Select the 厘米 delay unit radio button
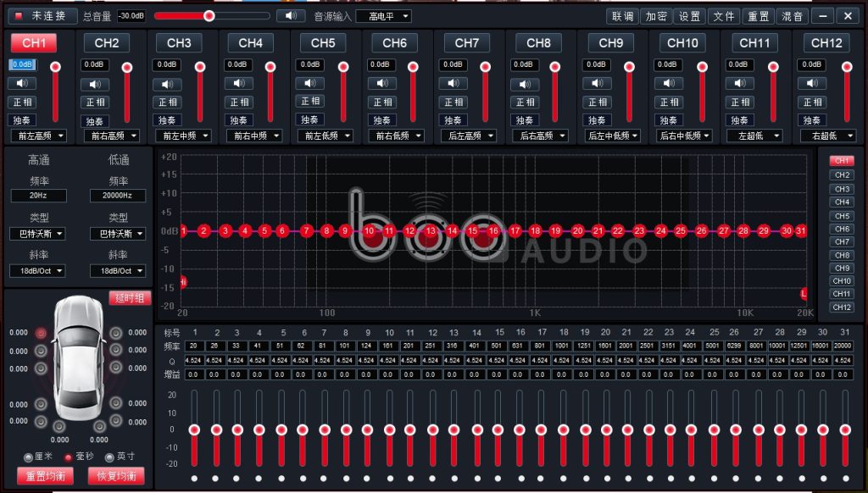Screen dimensions: 868x493 pos(28,457)
